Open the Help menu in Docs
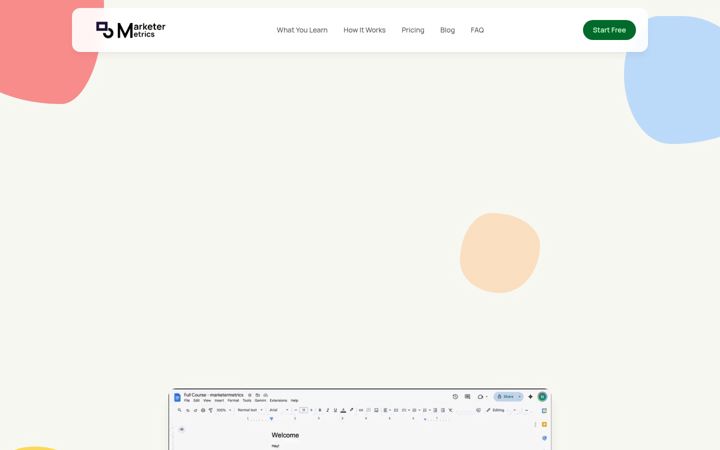The width and height of the screenshot is (720, 450). (294, 400)
